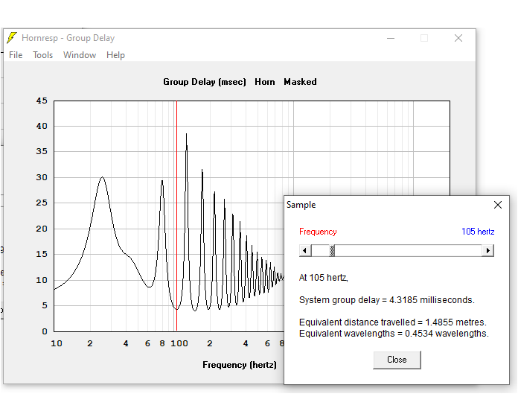The width and height of the screenshot is (518, 420).
Task: Open the File menu
Action: tap(16, 55)
